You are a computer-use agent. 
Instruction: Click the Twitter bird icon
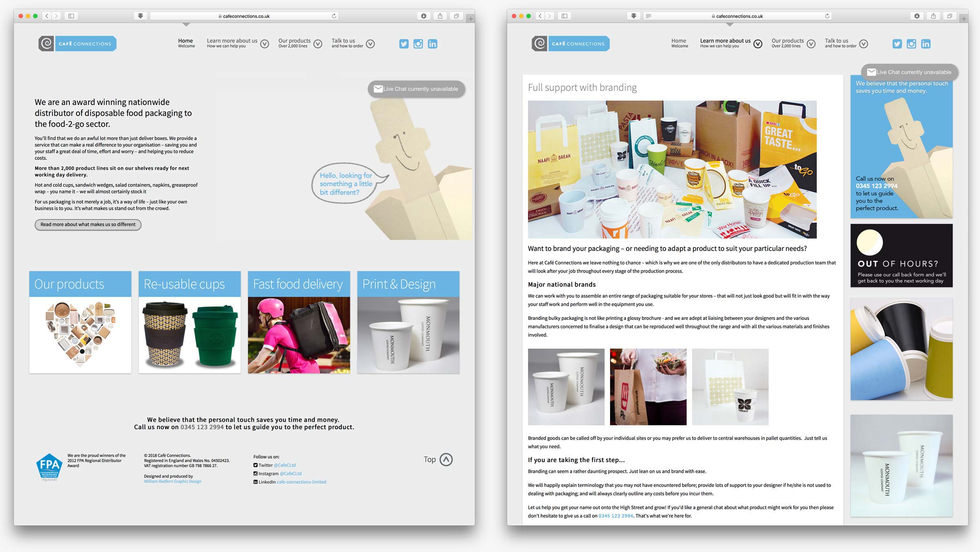point(405,44)
